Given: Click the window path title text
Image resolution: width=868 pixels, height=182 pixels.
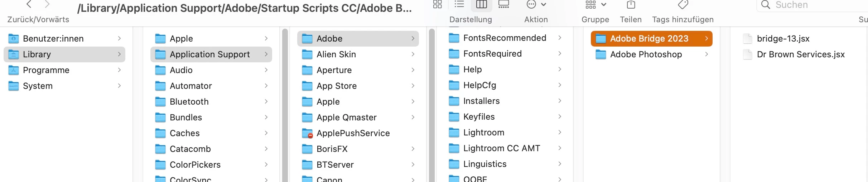Looking at the screenshot, I should pyautogui.click(x=245, y=8).
